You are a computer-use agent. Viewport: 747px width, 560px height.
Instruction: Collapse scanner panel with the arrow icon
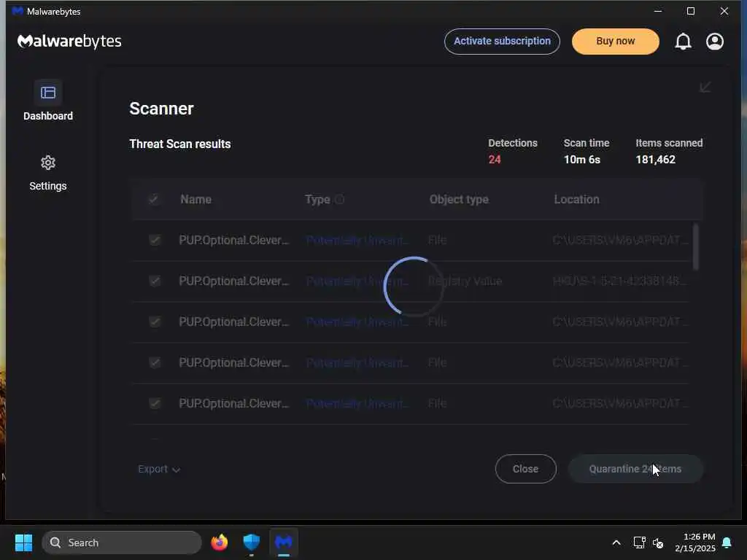tap(705, 87)
